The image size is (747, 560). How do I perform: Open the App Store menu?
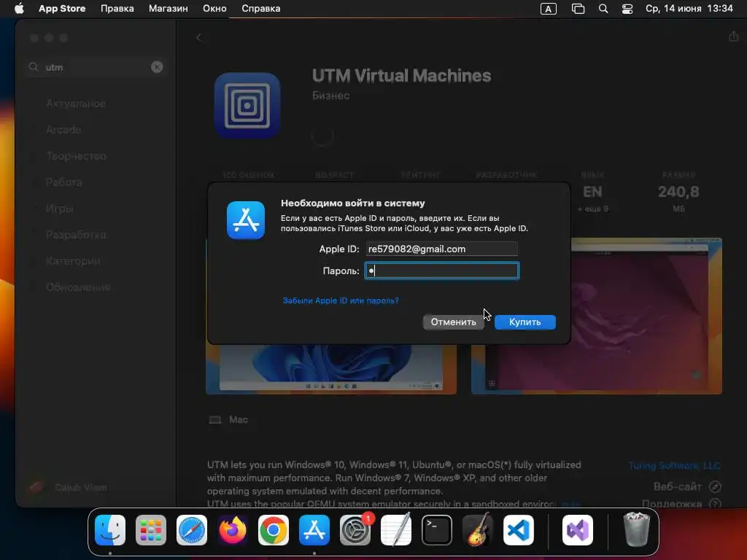[62, 9]
